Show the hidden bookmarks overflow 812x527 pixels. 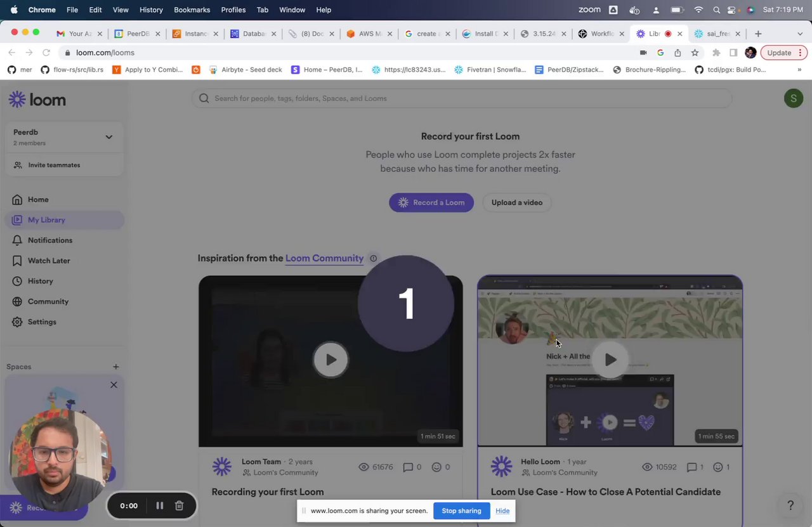pos(799,70)
